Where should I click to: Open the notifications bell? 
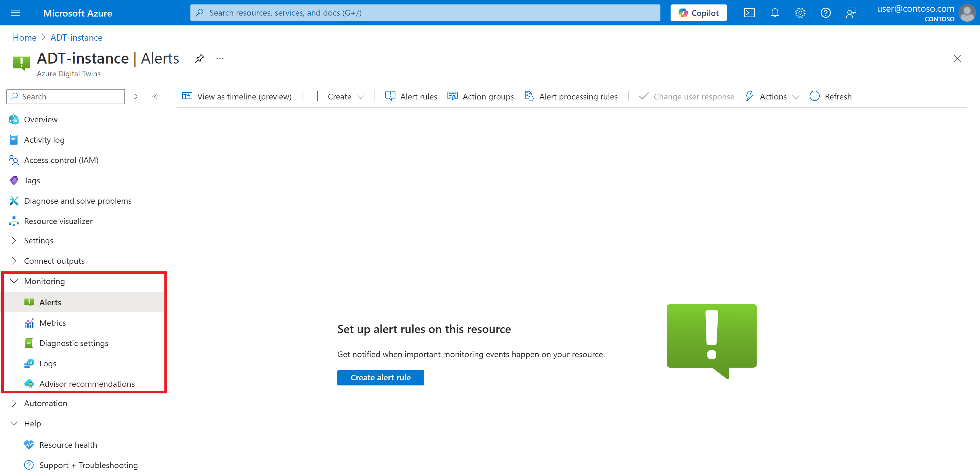[775, 13]
